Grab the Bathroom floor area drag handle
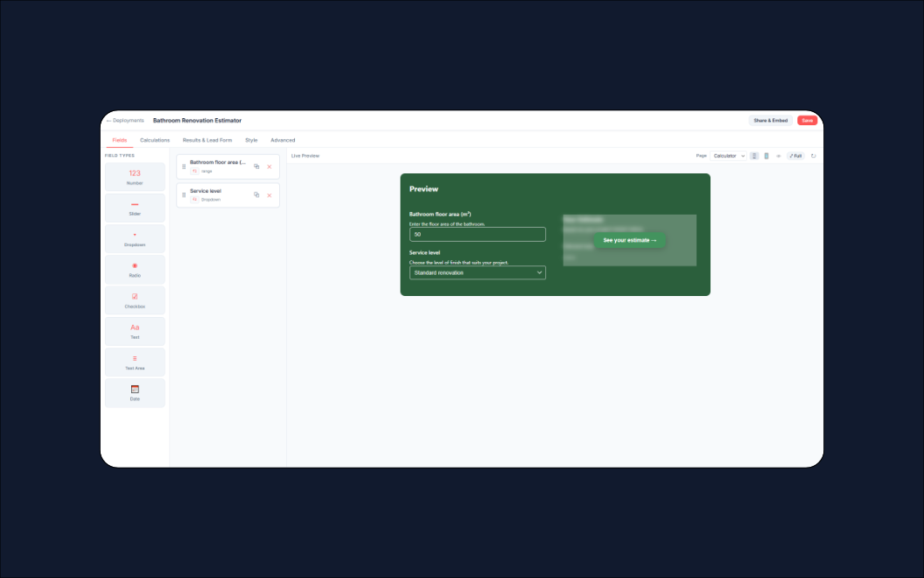The image size is (924, 578). (184, 167)
